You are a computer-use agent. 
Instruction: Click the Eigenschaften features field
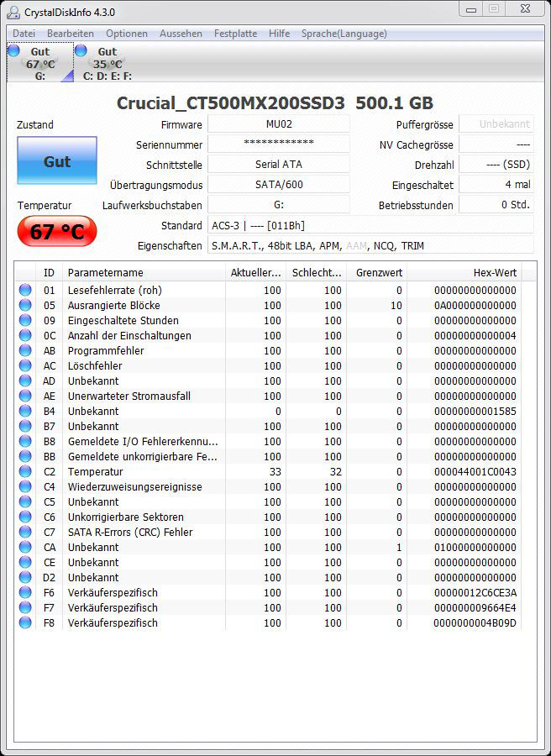point(370,245)
